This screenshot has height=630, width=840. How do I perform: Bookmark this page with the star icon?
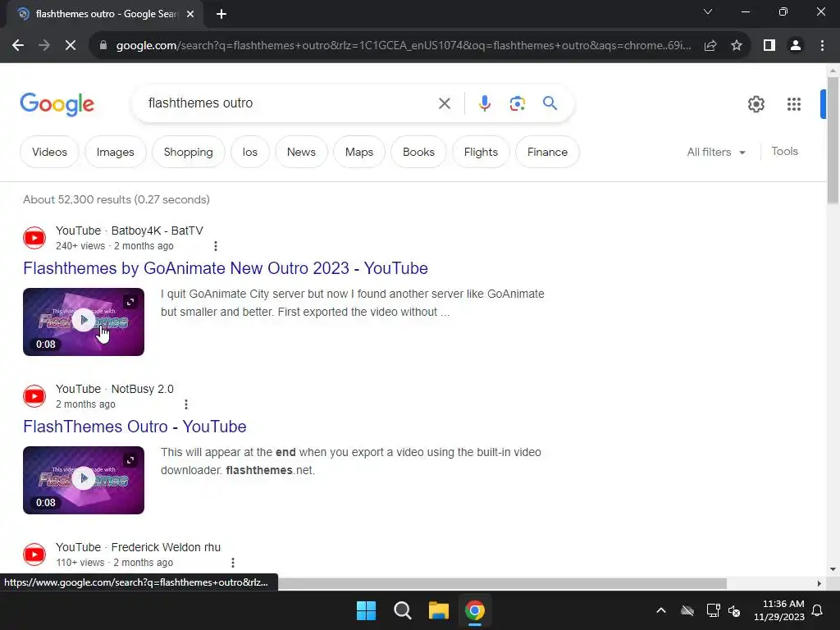pos(737,46)
